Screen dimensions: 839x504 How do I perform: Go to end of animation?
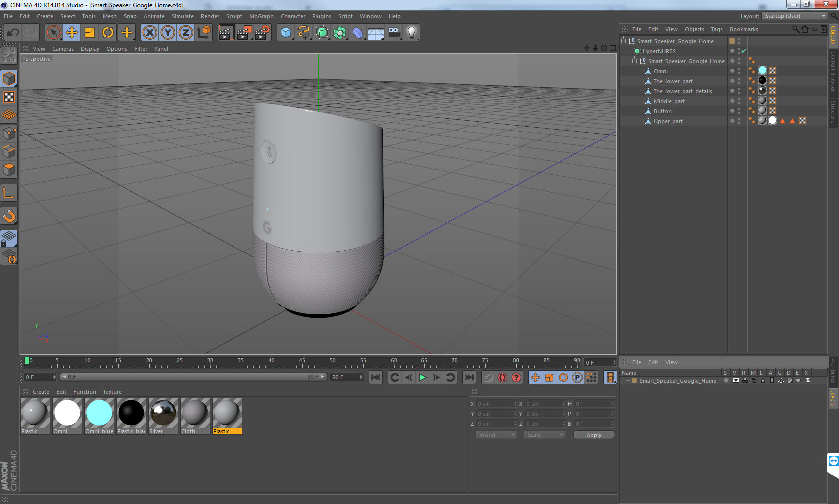(469, 377)
